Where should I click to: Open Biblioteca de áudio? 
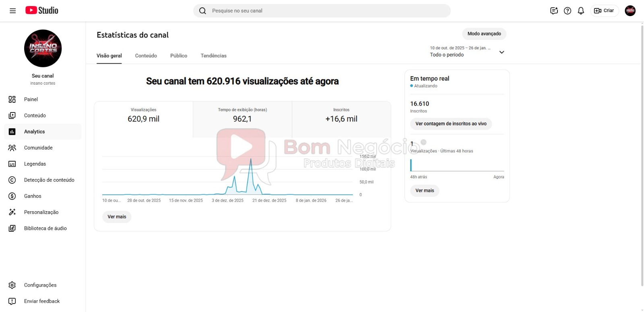tap(45, 229)
